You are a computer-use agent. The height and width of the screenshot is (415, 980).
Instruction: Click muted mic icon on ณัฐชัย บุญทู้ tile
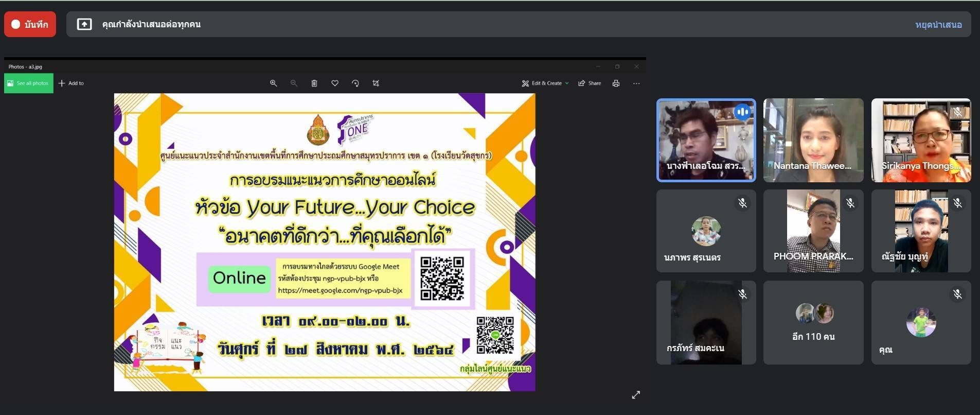point(957,203)
